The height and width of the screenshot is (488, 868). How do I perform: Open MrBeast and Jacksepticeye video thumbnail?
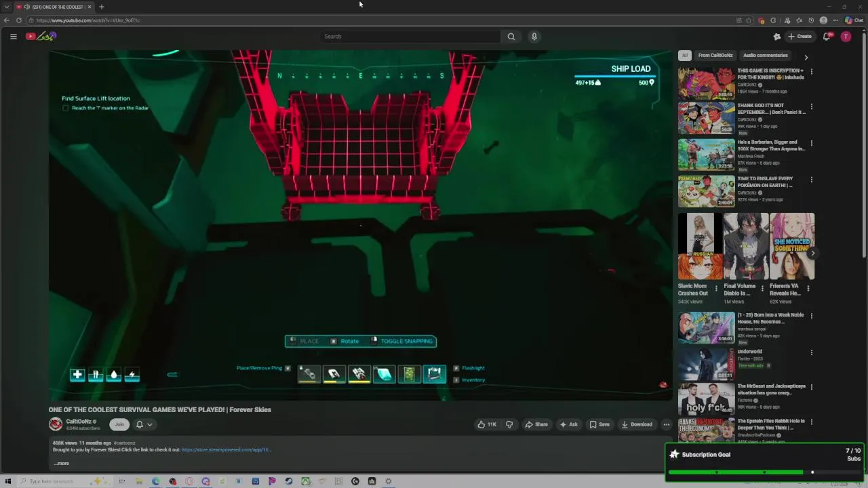click(x=706, y=399)
